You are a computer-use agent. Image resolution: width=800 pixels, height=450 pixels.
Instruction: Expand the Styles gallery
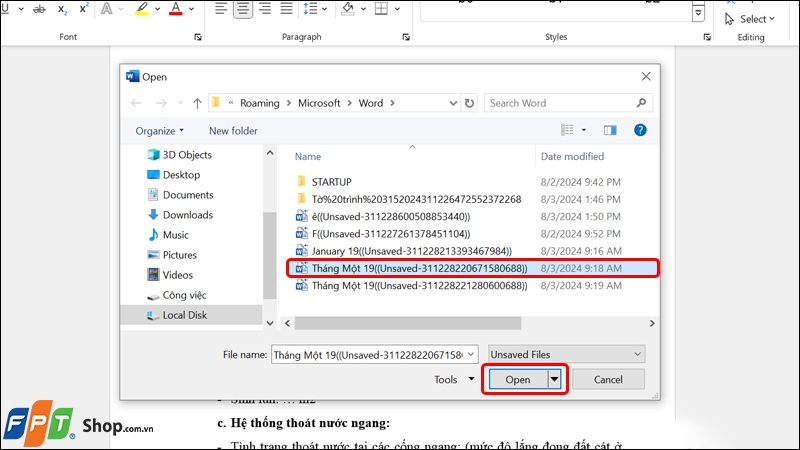click(698, 12)
